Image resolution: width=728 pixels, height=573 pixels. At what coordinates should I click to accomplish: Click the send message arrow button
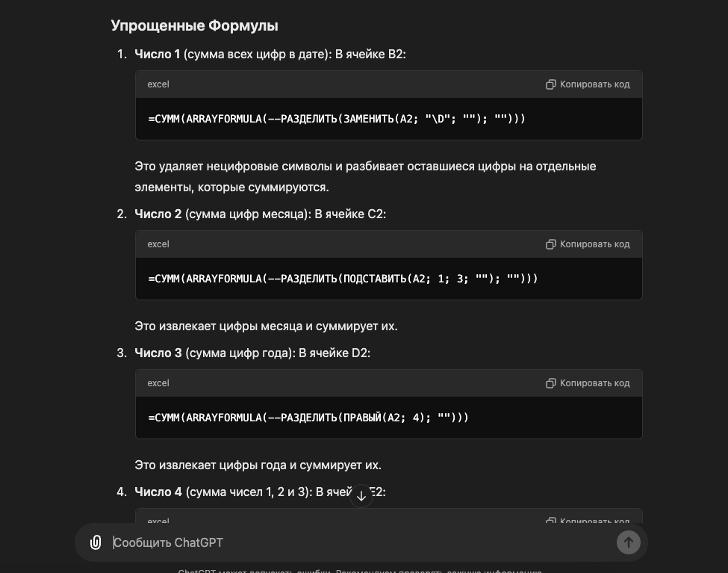(628, 542)
